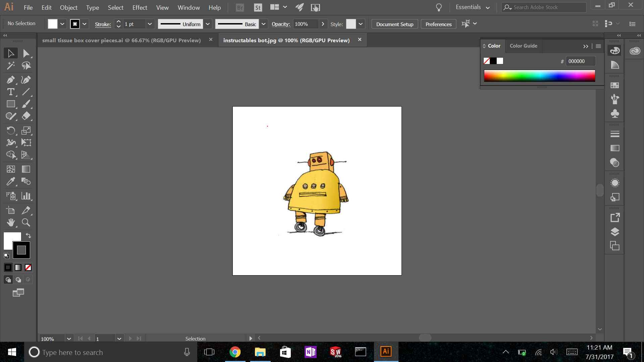Screen dimensions: 644x362
Task: Select the Artboard tool
Action: [x=11, y=210]
